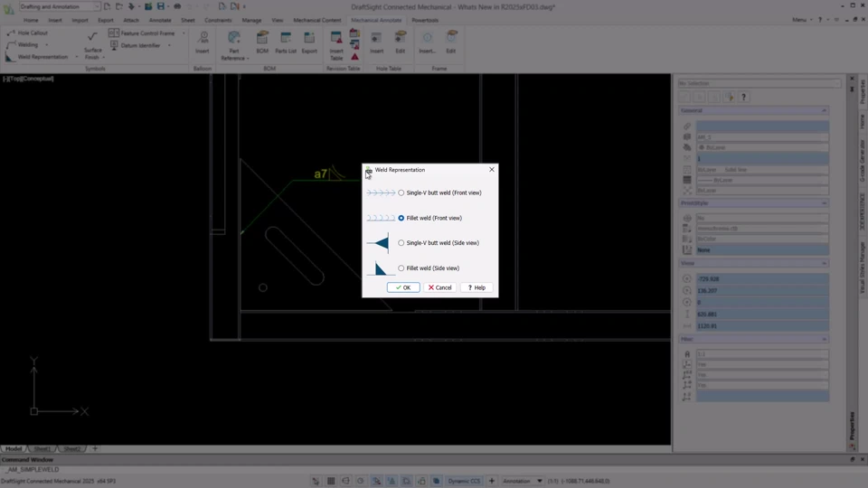Toggle the Polar status bar button
The height and width of the screenshot is (488, 868).
pos(361,481)
